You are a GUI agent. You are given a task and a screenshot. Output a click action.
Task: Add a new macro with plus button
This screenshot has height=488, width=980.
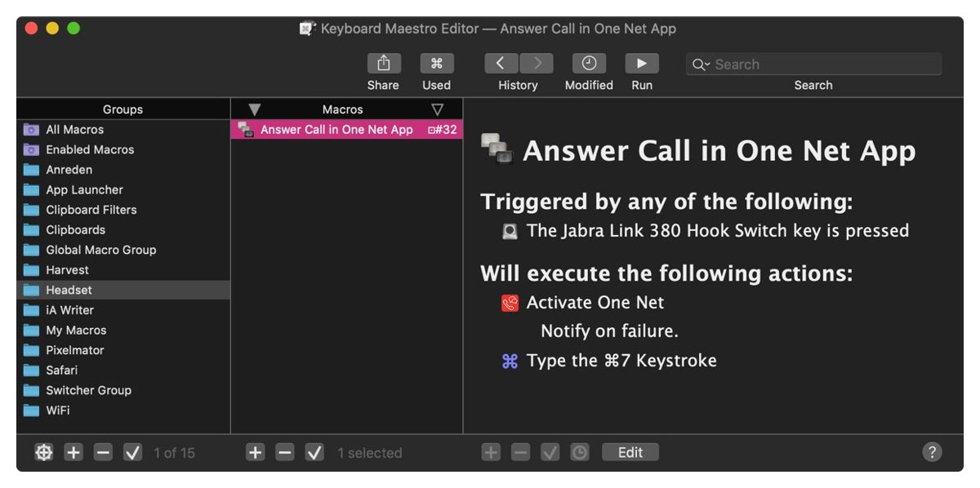(x=256, y=452)
